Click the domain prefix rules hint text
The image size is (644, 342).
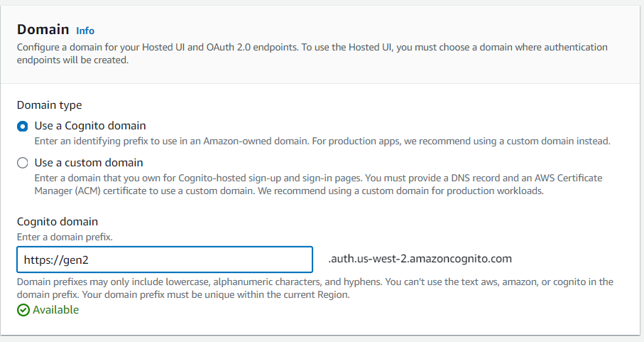(315, 288)
